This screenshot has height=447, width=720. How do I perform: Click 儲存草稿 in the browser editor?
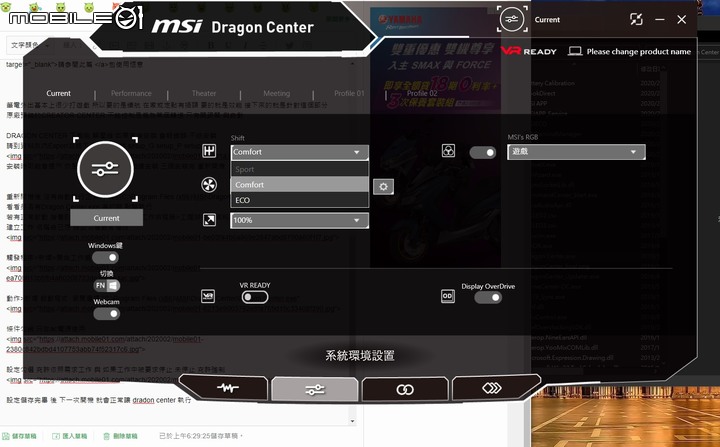pyautogui.click(x=24, y=436)
